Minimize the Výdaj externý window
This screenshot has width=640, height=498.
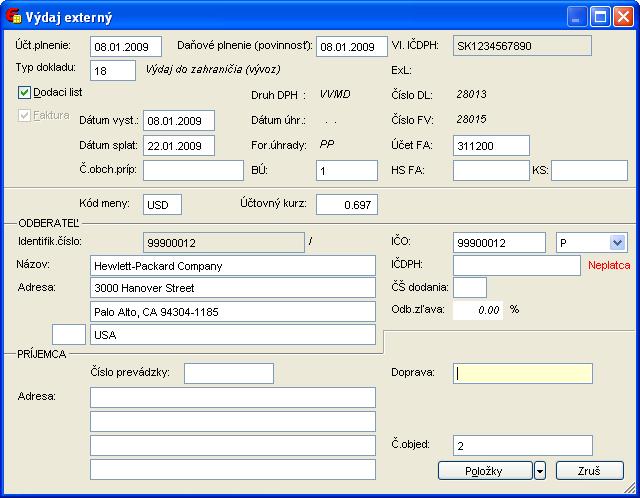coord(576,17)
